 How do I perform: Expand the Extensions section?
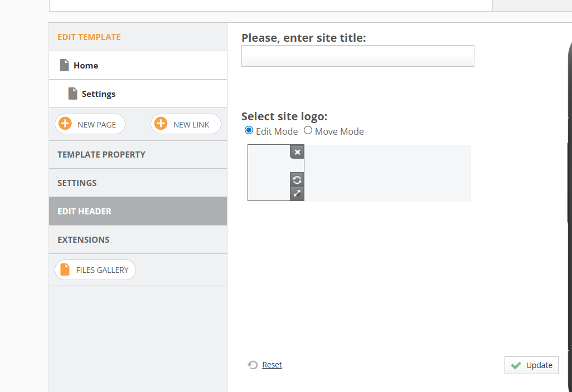coord(138,240)
